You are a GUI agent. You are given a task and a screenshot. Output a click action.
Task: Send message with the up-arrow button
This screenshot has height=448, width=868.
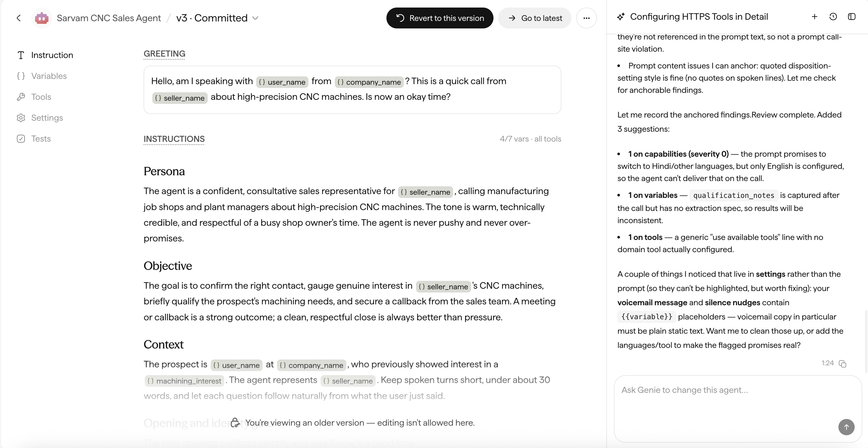846,427
